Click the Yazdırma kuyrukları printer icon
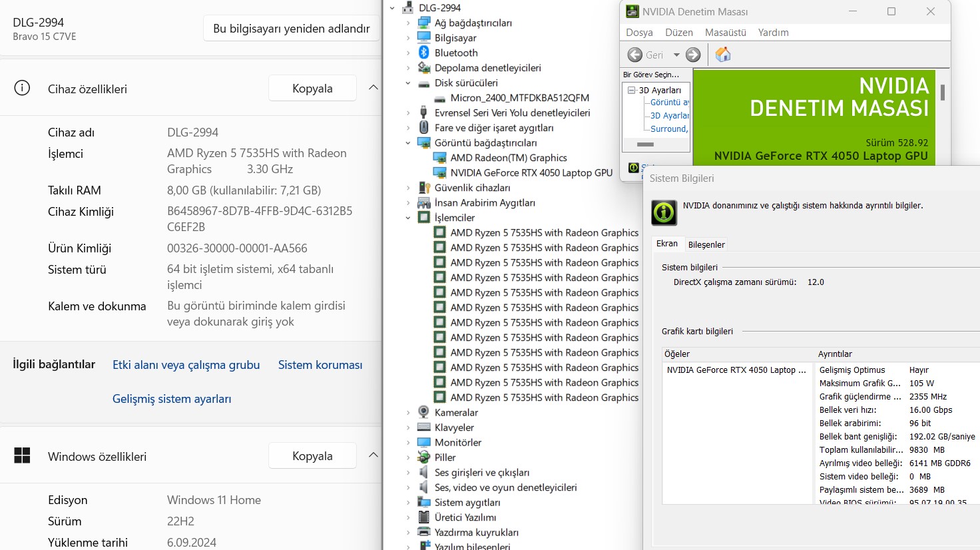 pos(423,532)
